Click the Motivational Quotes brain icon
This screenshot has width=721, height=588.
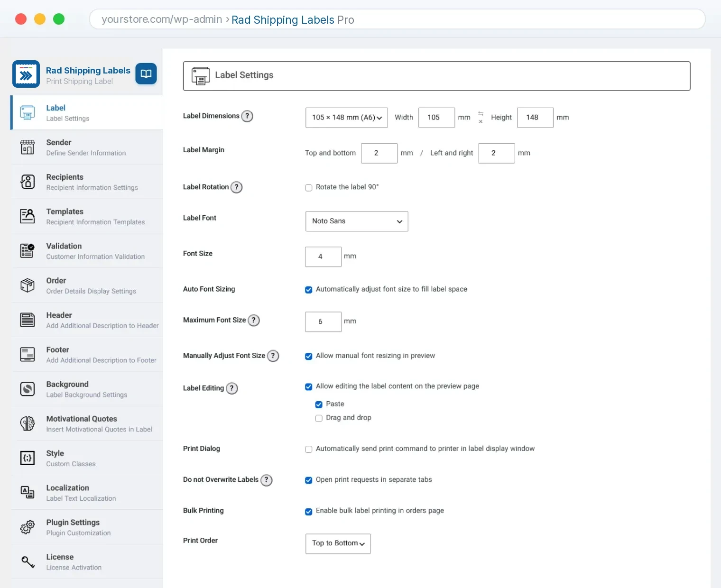pyautogui.click(x=28, y=423)
